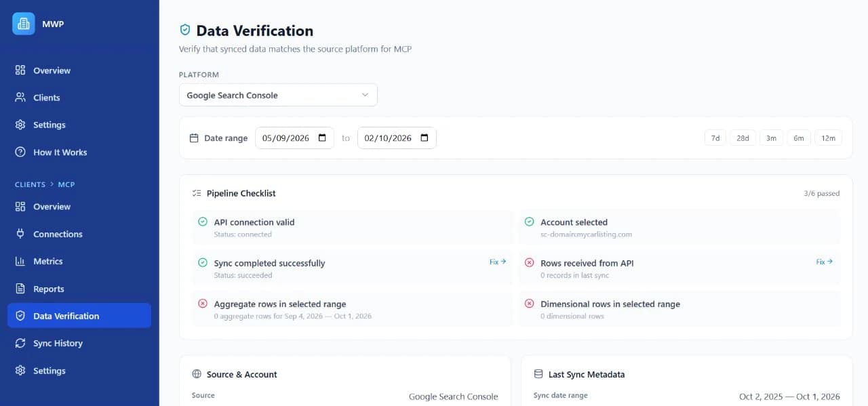Click green check icon for Sync completed successfully
868x406 pixels.
pos(203,262)
